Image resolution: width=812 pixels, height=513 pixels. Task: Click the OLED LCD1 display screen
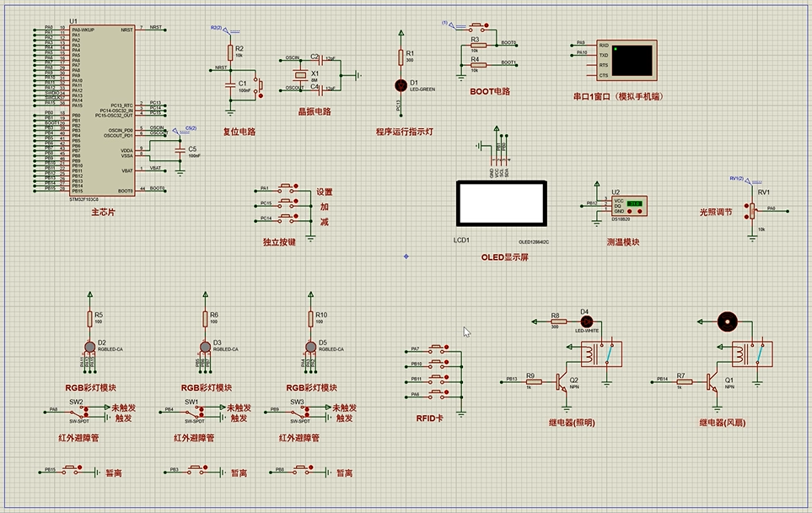click(499, 203)
